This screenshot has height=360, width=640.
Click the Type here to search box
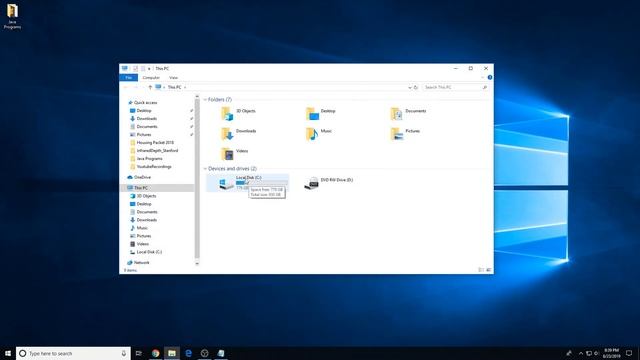click(73, 353)
